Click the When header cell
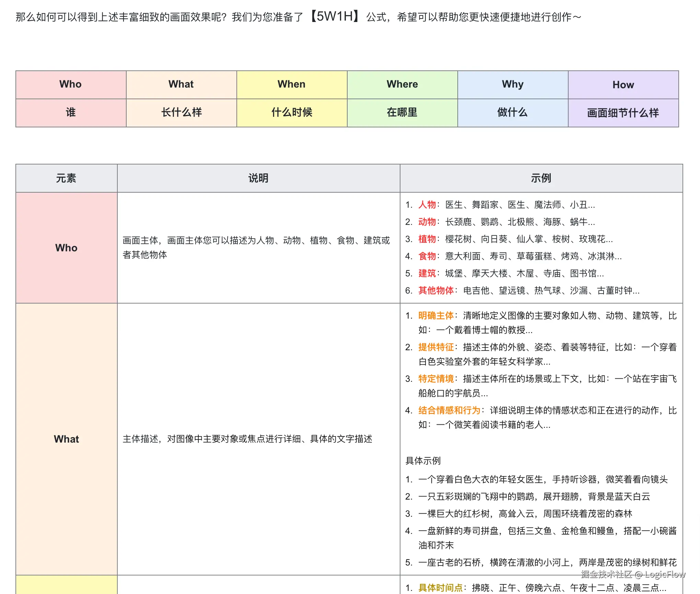This screenshot has height=594, width=700. [x=291, y=84]
